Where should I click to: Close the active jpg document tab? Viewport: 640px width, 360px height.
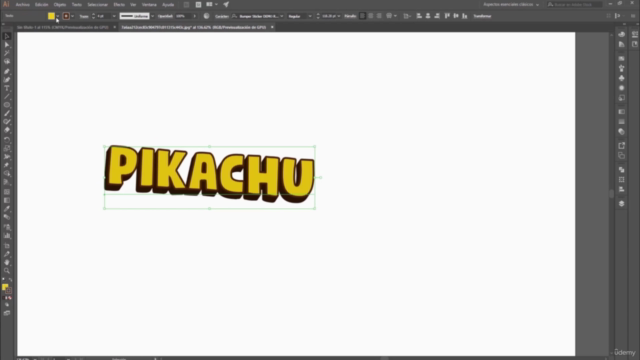(x=272, y=27)
